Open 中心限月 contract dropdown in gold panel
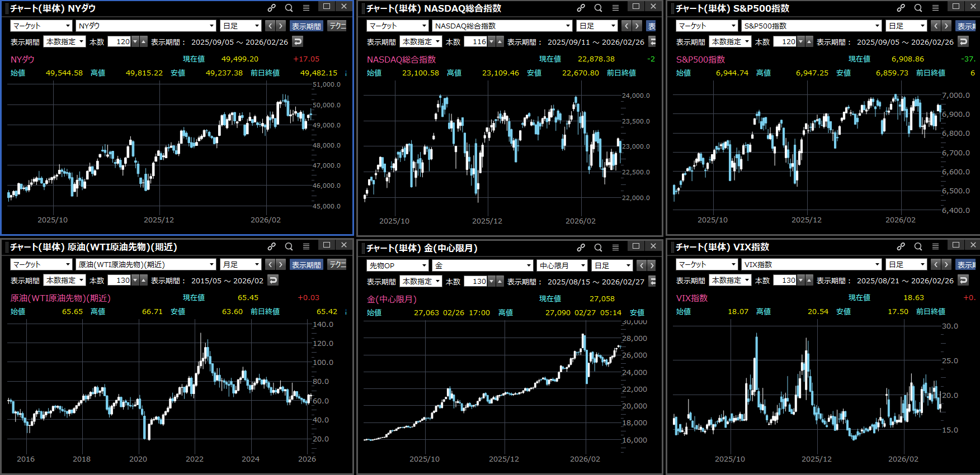Viewport: 980px width, 475px height. point(562,265)
